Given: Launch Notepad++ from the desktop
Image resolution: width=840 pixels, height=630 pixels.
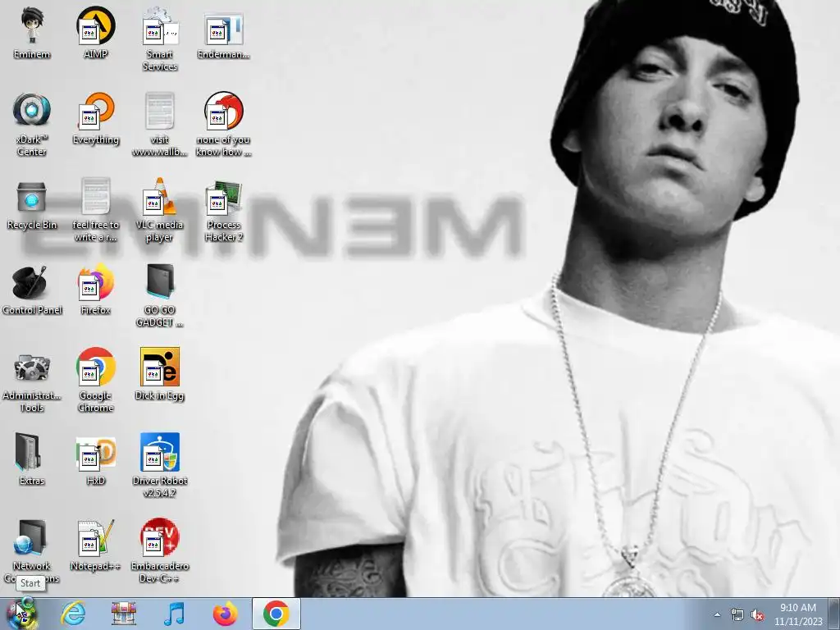Looking at the screenshot, I should click(95, 546).
